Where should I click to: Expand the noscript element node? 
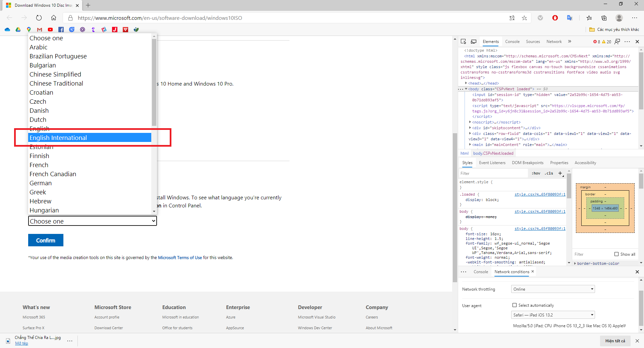(470, 122)
